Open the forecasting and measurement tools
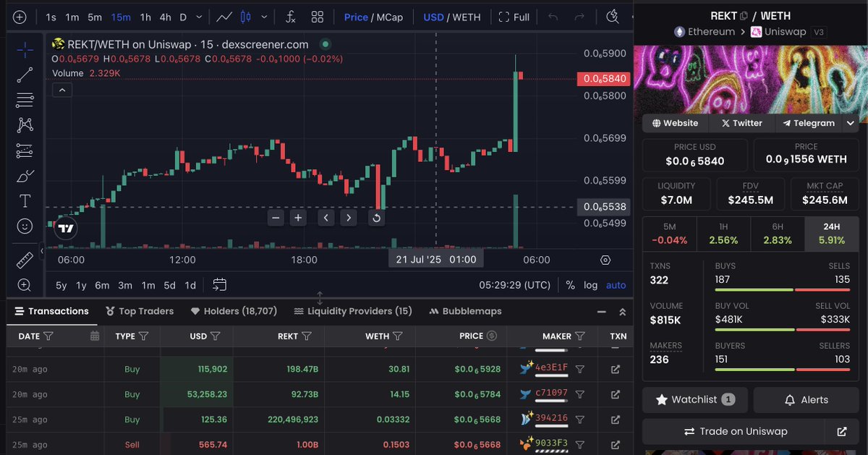Viewport: 868px width, 455px height. 25,150
